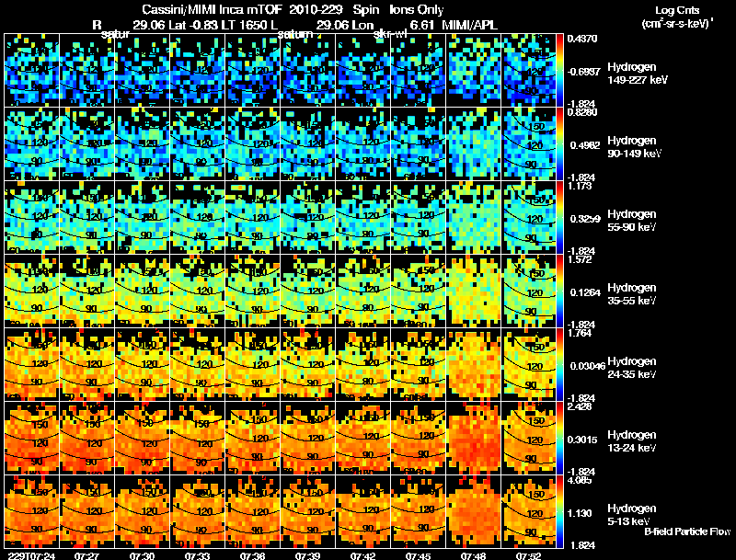Open the Hydrogen 13-24 keV panel at 07:48
736x560 pixels.
pyautogui.click(x=474, y=439)
